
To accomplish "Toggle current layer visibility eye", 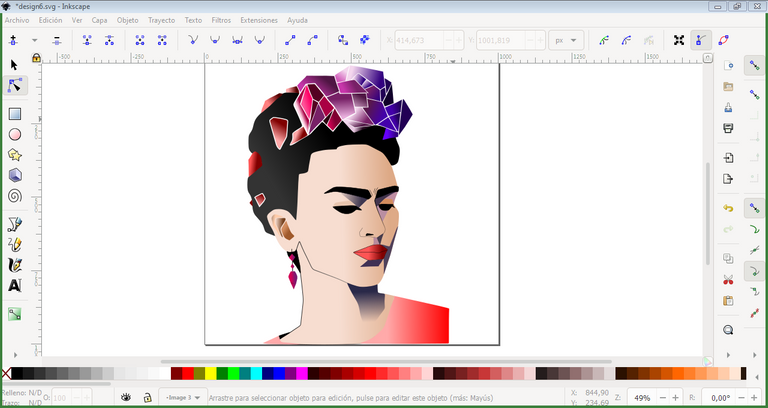I will pos(126,397).
